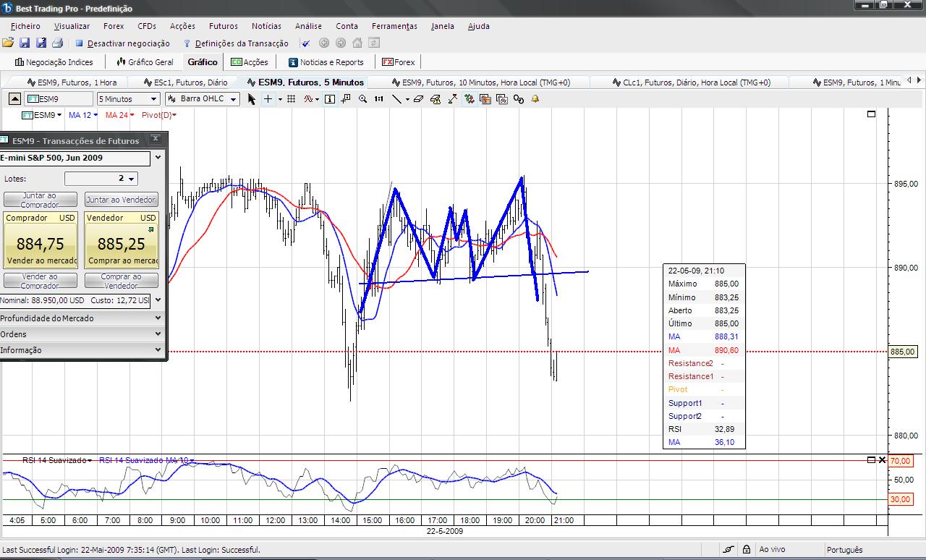
Task: Click the blue checkmark toolbar icon
Action: click(306, 43)
